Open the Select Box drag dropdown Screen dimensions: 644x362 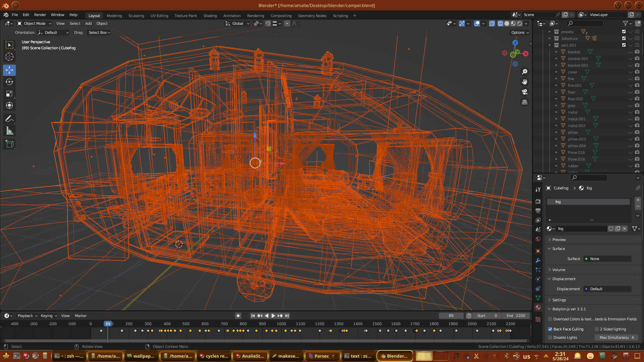(99, 33)
